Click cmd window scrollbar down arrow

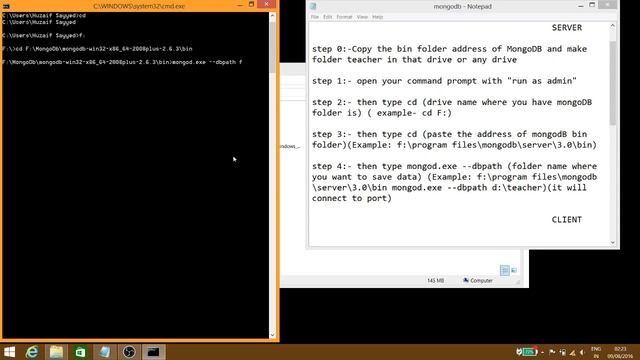tap(273, 335)
